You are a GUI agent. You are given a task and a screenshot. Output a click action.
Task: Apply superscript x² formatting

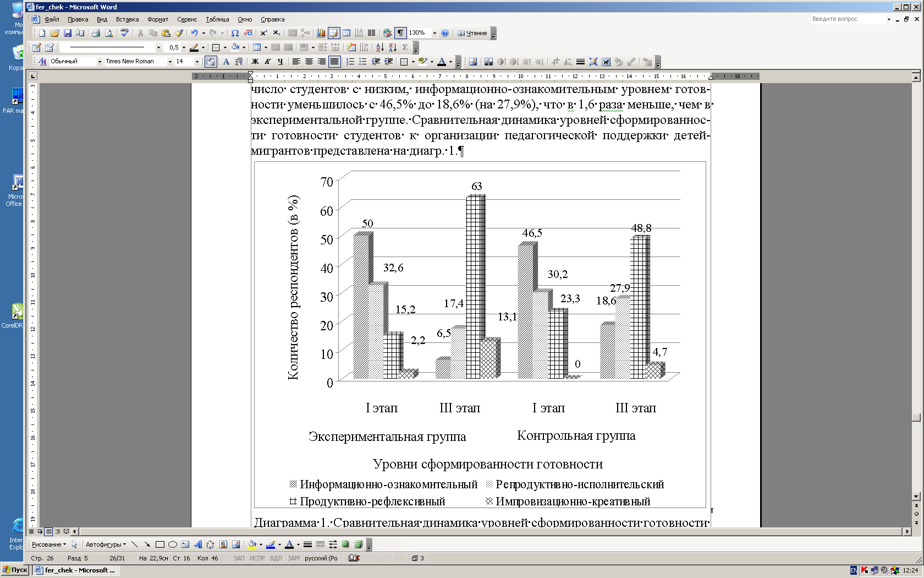click(x=263, y=33)
